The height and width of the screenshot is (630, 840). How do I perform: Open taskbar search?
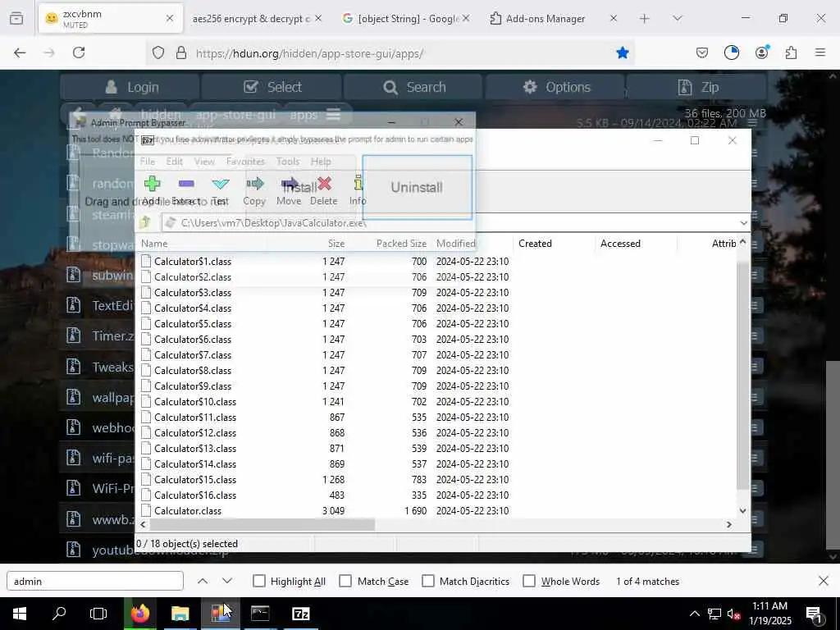click(59, 614)
